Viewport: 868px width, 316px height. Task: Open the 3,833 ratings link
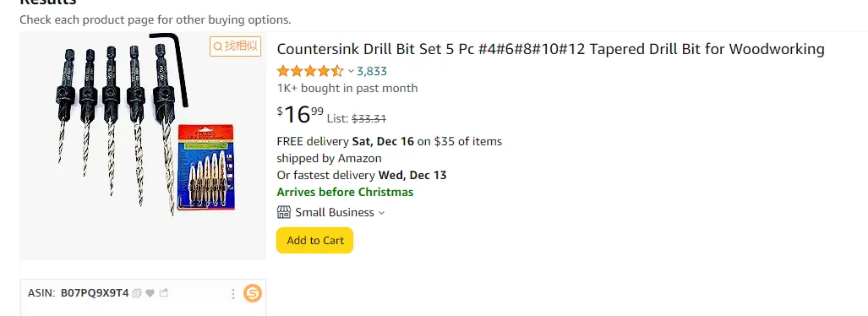coord(371,71)
